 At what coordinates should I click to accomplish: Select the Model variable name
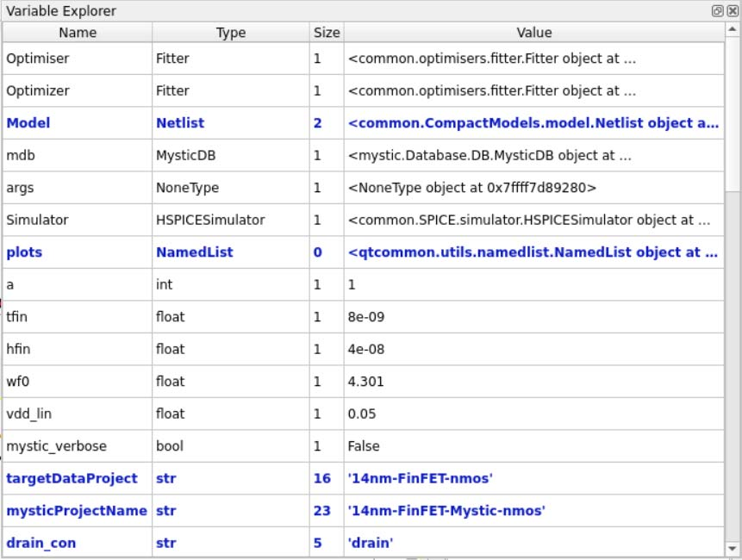point(28,123)
